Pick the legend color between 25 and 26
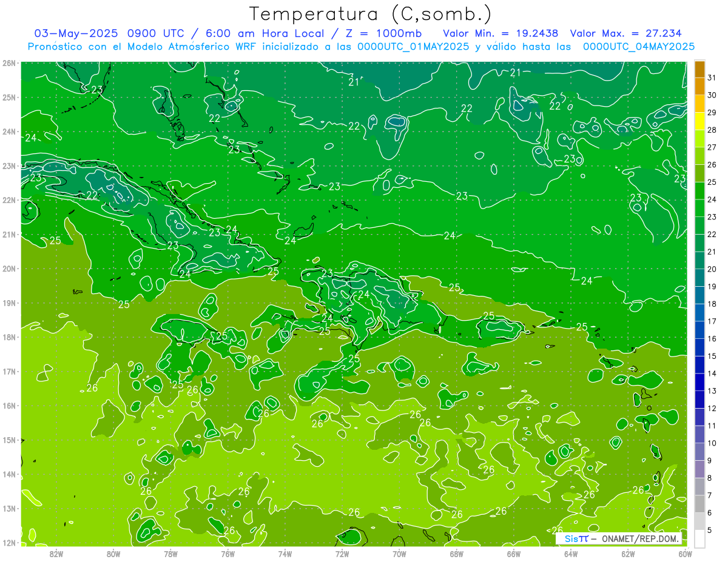The width and height of the screenshot is (728, 562). click(699, 174)
